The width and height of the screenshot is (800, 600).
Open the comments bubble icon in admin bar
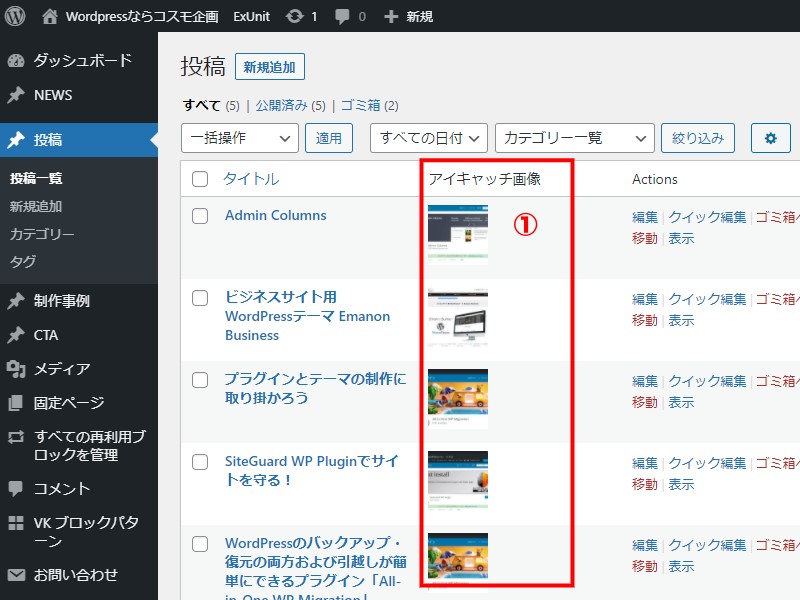click(342, 16)
